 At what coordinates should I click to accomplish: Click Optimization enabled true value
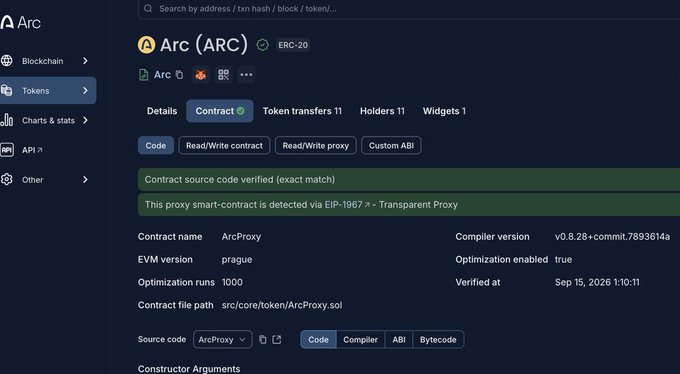pyautogui.click(x=563, y=259)
